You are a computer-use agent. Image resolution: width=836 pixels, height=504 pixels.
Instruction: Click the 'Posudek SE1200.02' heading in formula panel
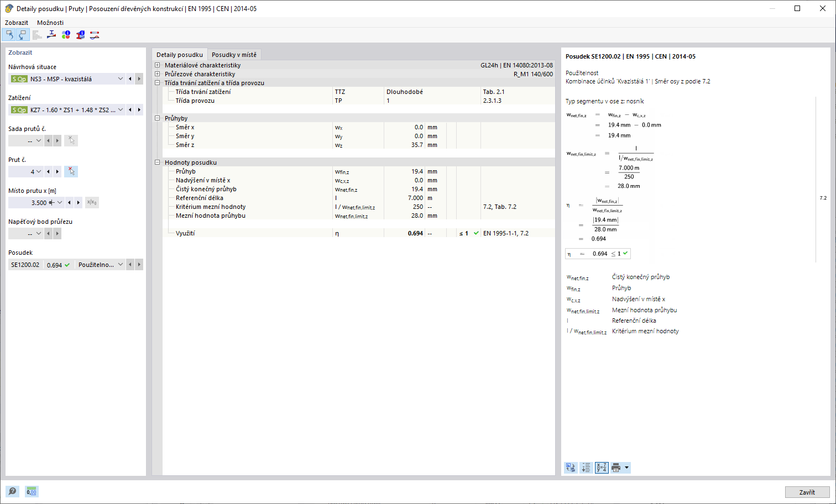(x=593, y=56)
